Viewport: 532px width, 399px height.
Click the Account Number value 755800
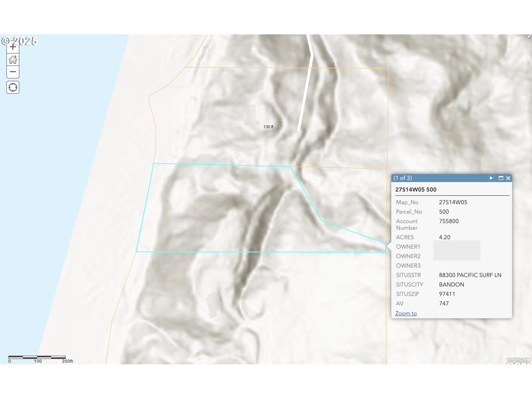(x=449, y=221)
